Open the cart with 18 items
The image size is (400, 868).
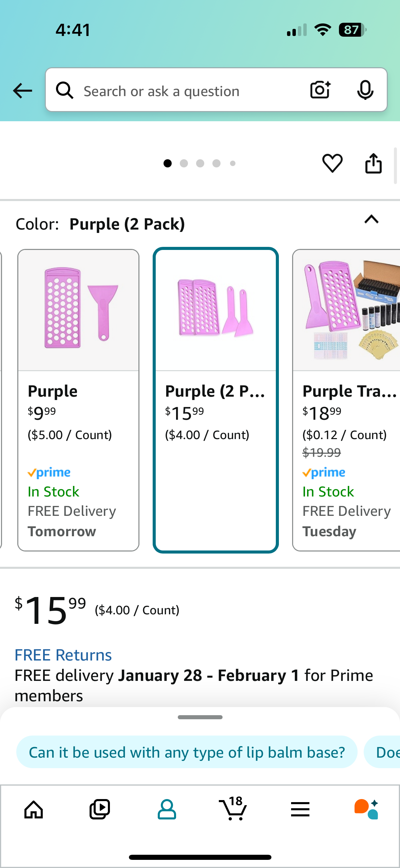233,809
